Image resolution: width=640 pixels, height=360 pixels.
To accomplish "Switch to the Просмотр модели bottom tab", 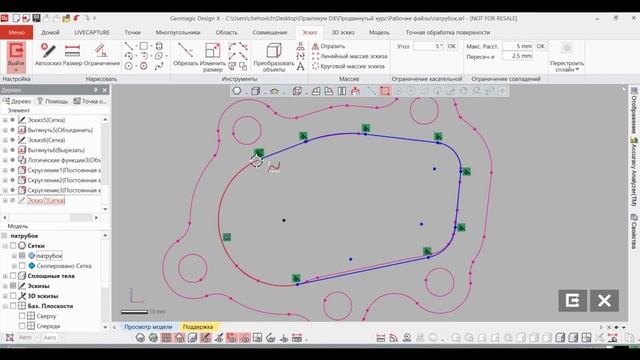I will [x=148, y=327].
